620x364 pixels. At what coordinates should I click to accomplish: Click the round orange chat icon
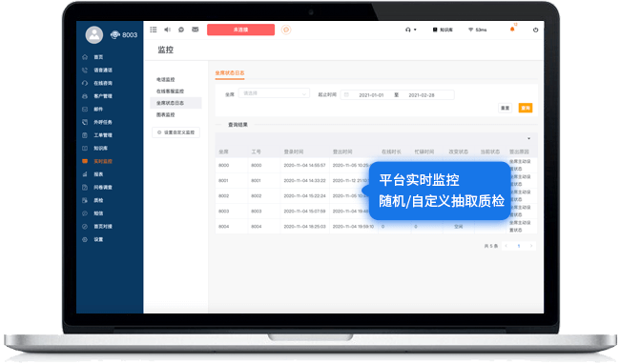[286, 30]
